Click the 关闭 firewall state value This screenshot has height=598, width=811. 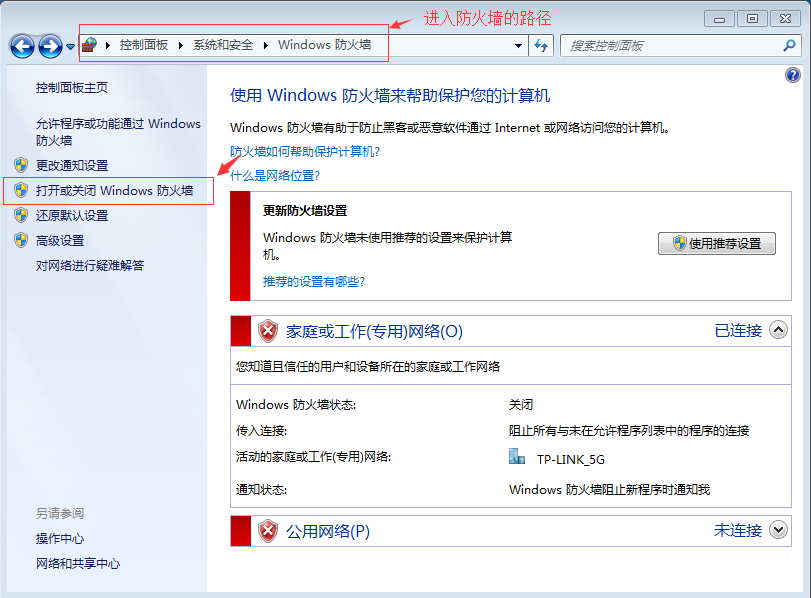point(521,405)
